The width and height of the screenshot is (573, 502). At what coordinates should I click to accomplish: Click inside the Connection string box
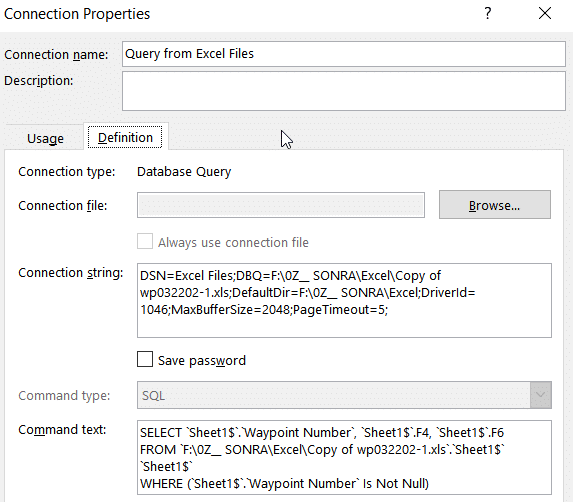[x=344, y=300]
